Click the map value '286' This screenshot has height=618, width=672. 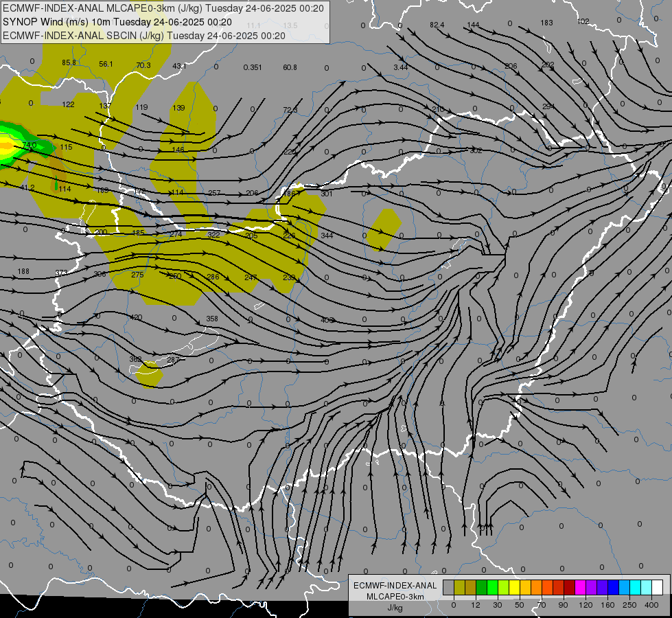click(x=213, y=277)
